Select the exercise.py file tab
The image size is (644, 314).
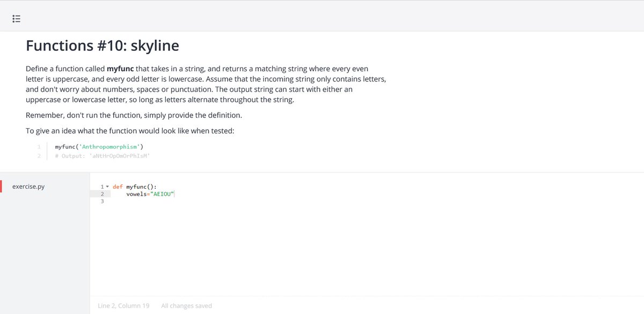45,186
